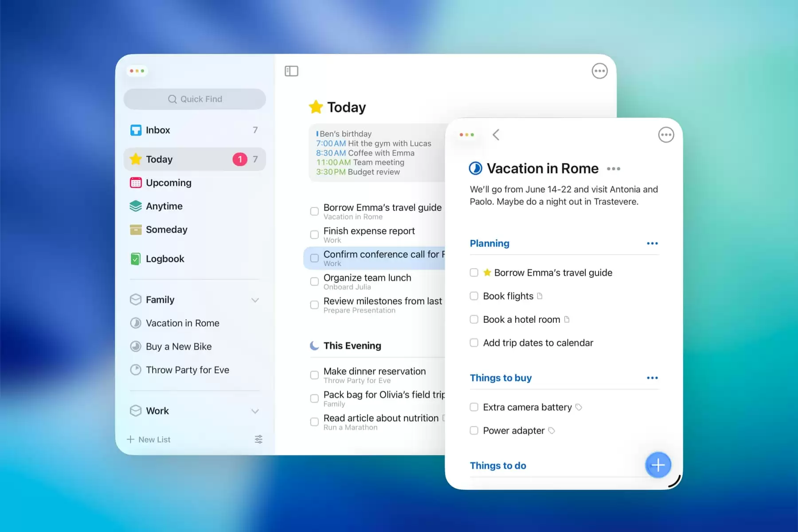Select Upcoming in the sidebar
The width and height of the screenshot is (798, 532).
point(168,183)
